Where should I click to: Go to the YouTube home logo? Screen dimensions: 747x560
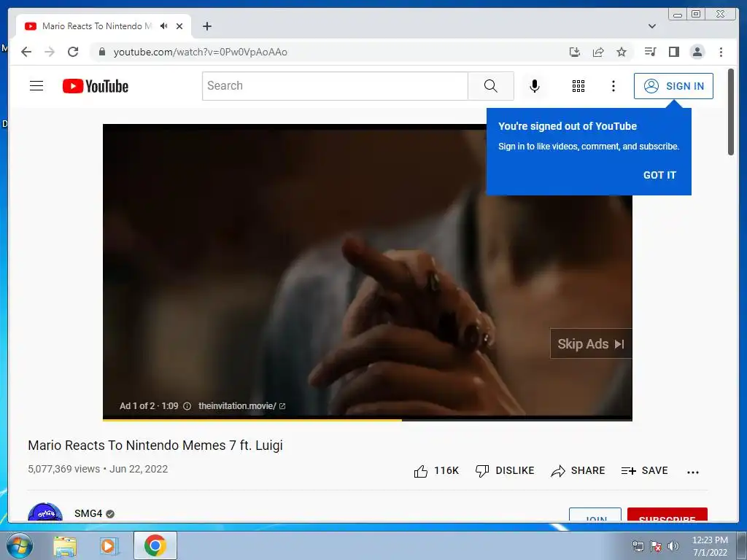coord(96,86)
